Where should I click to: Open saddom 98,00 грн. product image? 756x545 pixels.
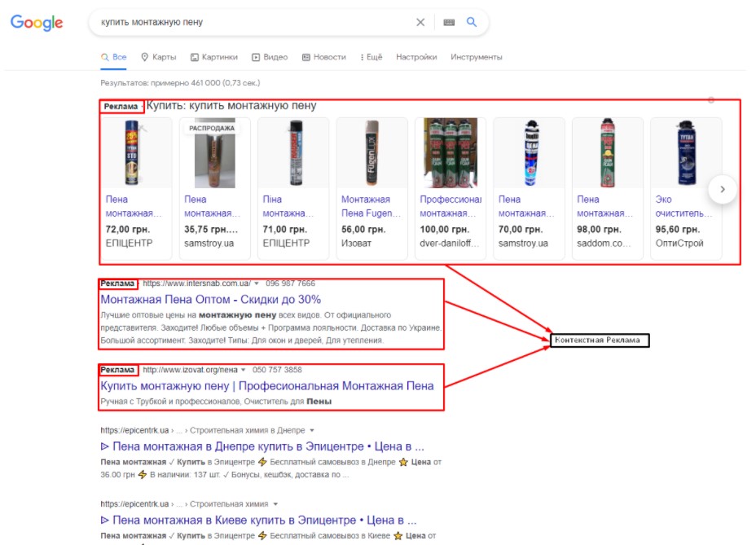pos(608,153)
